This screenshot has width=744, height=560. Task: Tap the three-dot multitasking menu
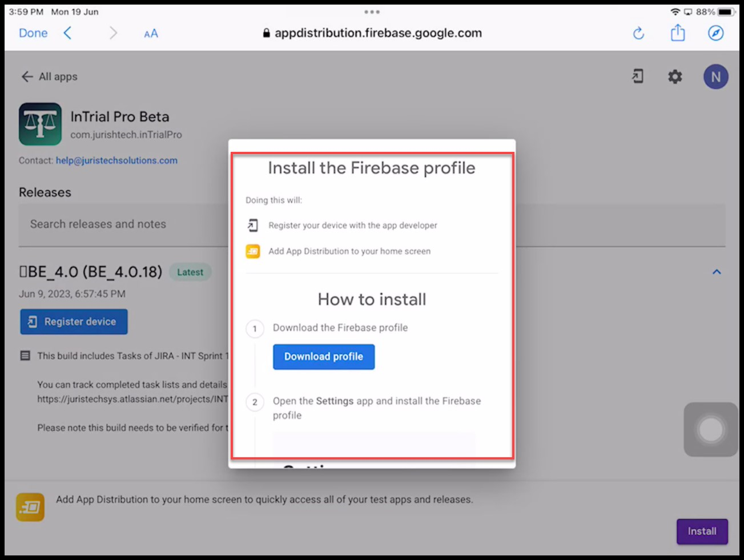point(372,12)
